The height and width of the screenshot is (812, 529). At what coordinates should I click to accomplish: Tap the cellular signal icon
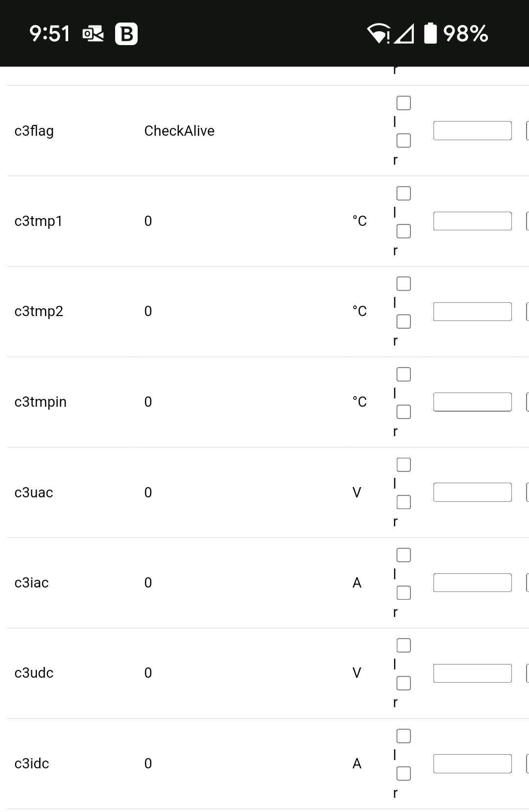point(404,34)
